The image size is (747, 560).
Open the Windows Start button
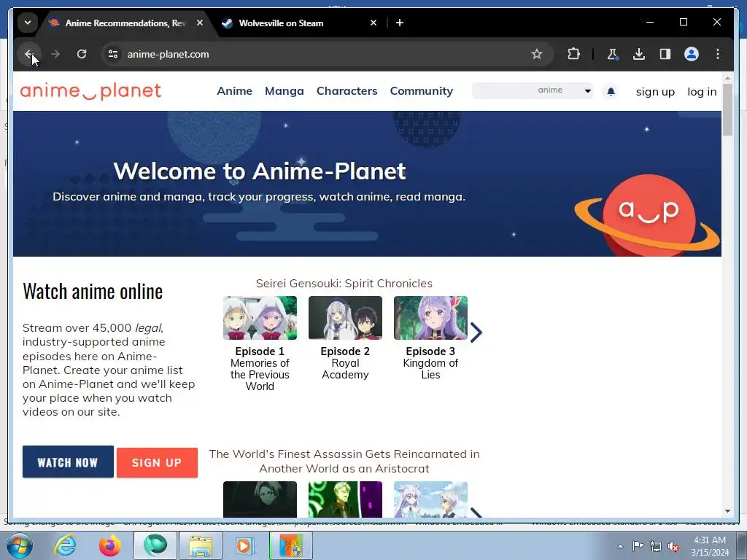18,545
